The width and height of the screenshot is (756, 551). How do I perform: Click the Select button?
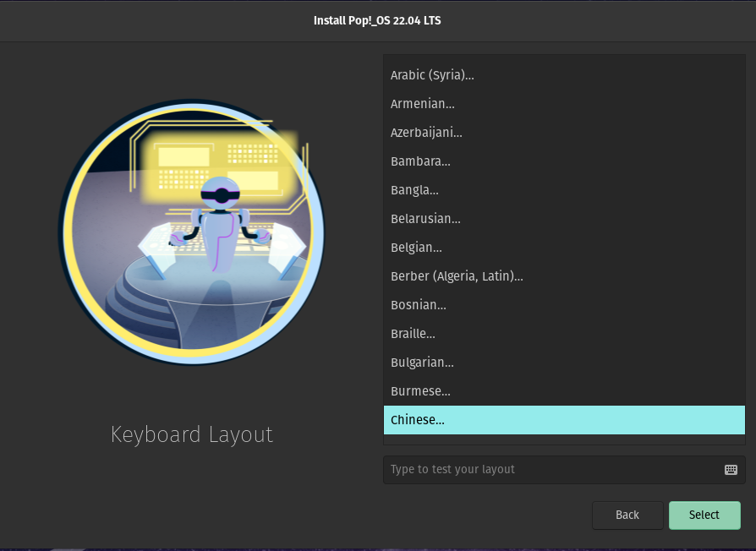pos(704,515)
